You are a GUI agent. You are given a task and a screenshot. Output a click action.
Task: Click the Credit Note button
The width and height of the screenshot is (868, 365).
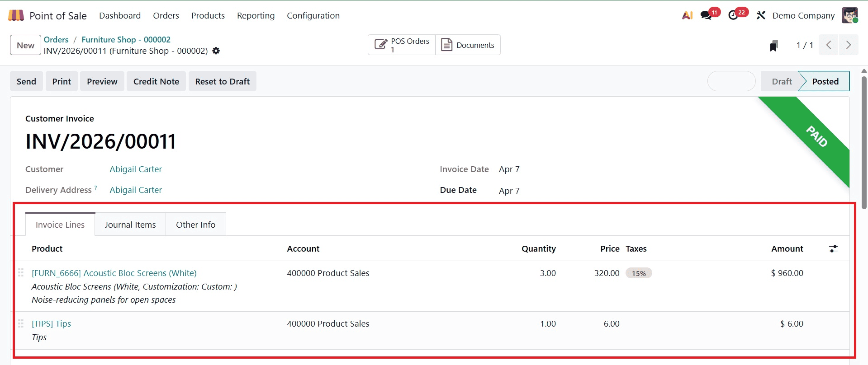coord(156,81)
